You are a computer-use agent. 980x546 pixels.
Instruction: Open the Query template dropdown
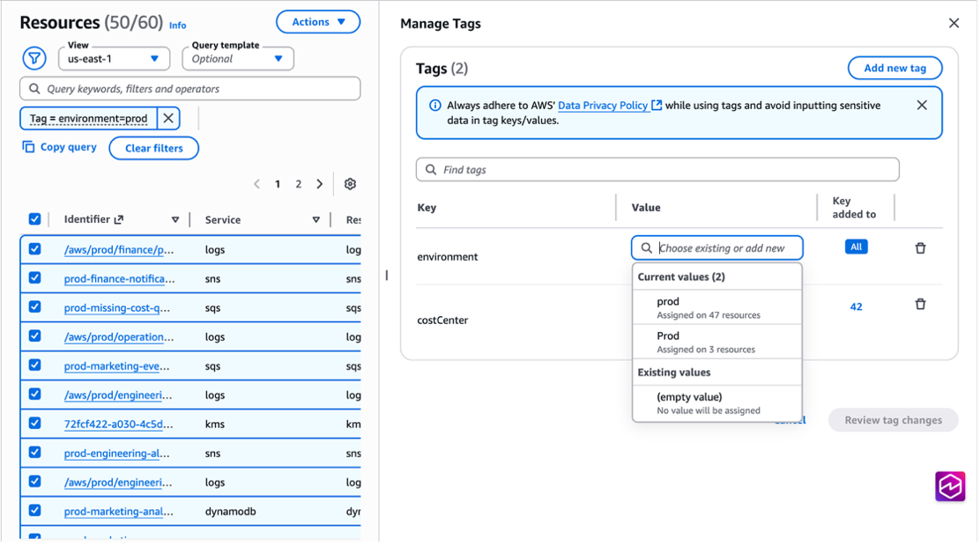tap(237, 59)
